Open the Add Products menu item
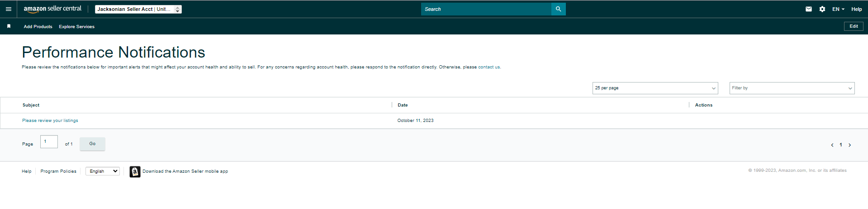The image size is (868, 209). [38, 27]
